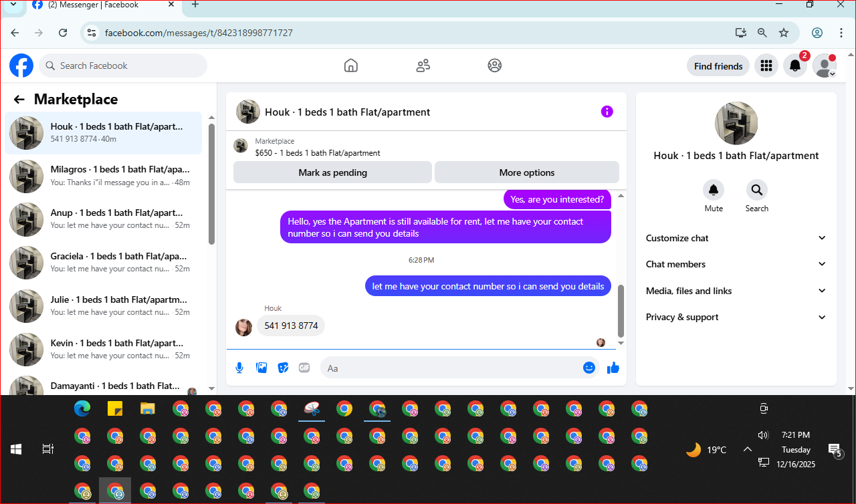Click the "Yes, are you interested?" message
This screenshot has height=504, width=856.
tap(557, 199)
